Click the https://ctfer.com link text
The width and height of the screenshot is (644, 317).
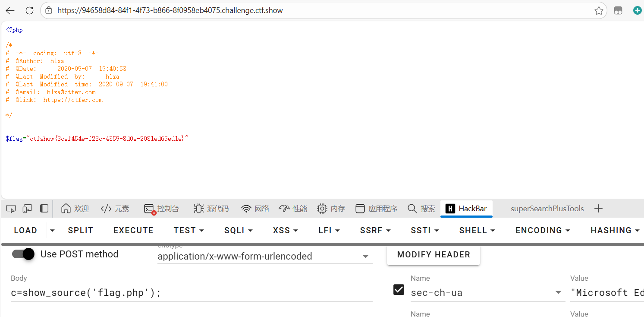pos(73,100)
